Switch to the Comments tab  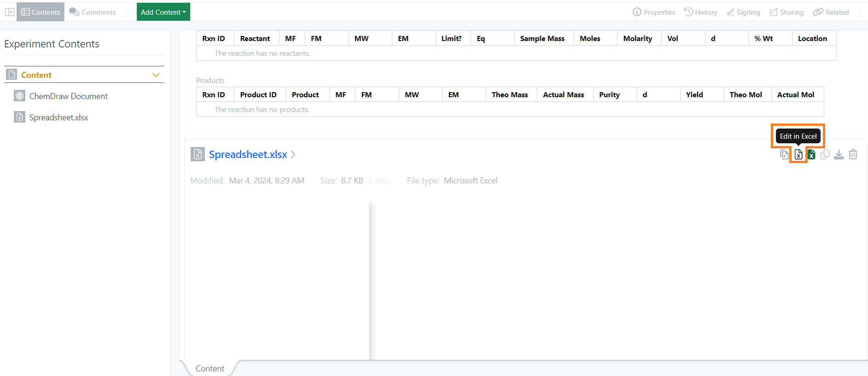pos(93,12)
